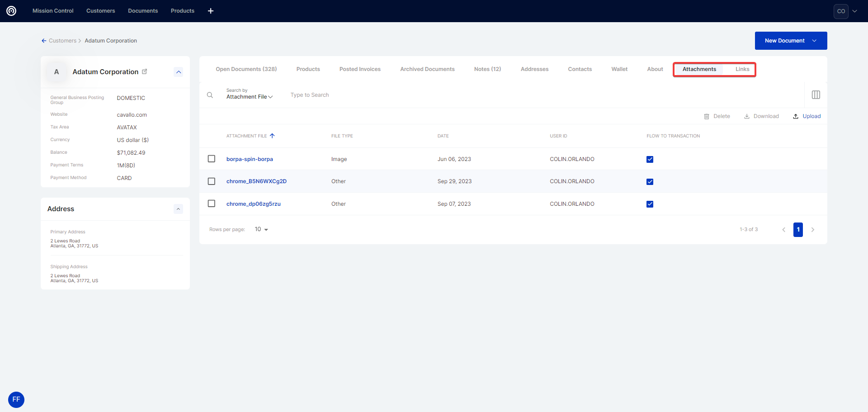Screen dimensions: 868x412
Task: Open the chrome_B5N6WXCg2D attachment link
Action: point(256,181)
